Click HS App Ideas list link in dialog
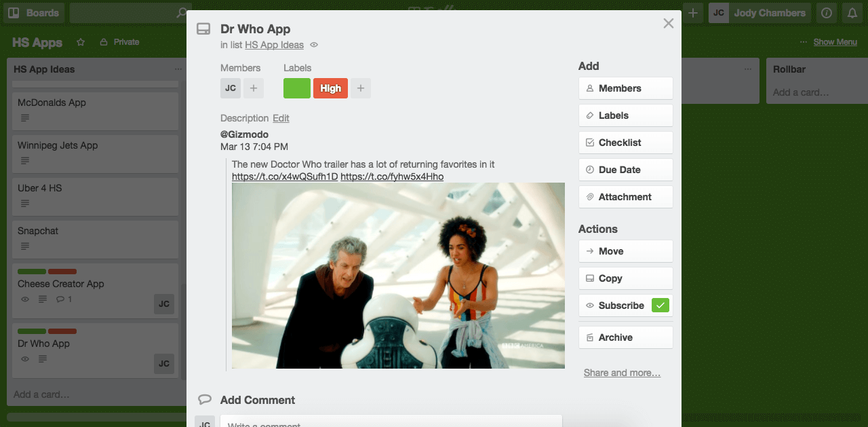This screenshot has height=427, width=868. 274,45
